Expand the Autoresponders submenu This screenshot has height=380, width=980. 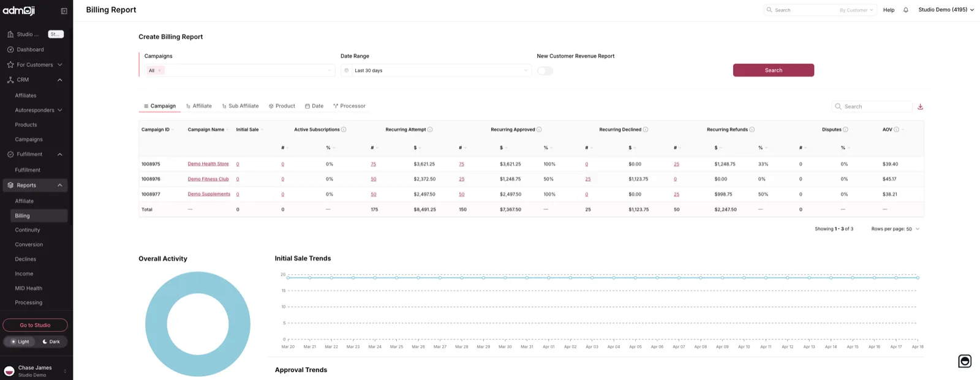coord(60,110)
